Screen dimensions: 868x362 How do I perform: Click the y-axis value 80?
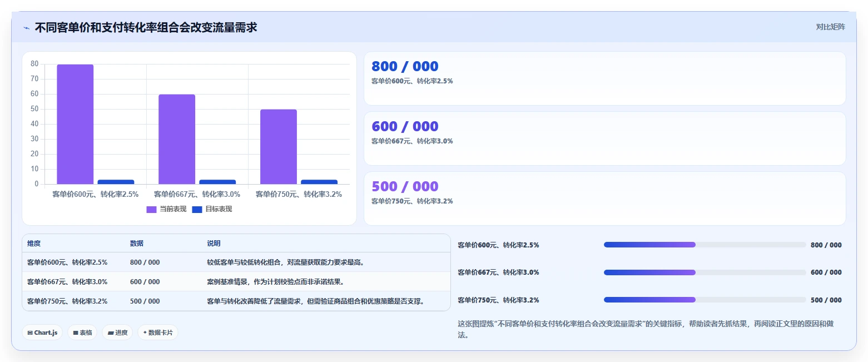click(34, 64)
